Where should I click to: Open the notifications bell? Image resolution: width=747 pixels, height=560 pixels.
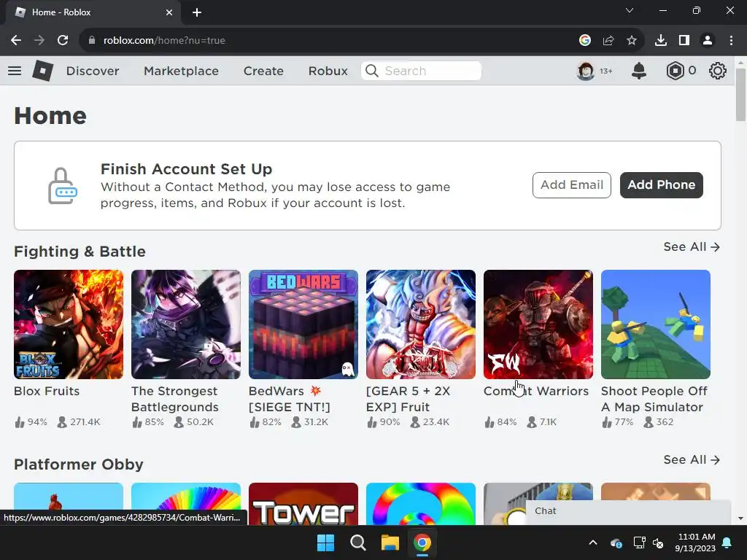pos(639,71)
